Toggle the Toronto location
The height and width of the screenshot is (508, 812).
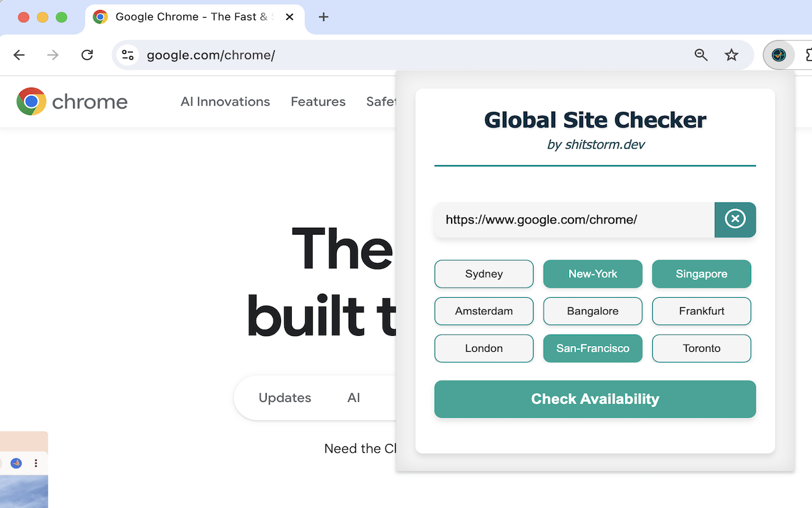point(702,349)
